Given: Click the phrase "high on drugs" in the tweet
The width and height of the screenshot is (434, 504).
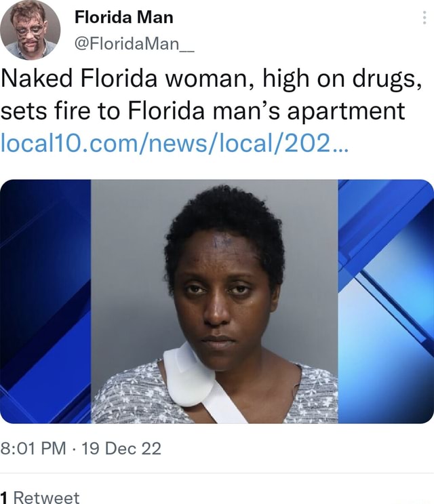Looking at the screenshot, I should point(341,79).
